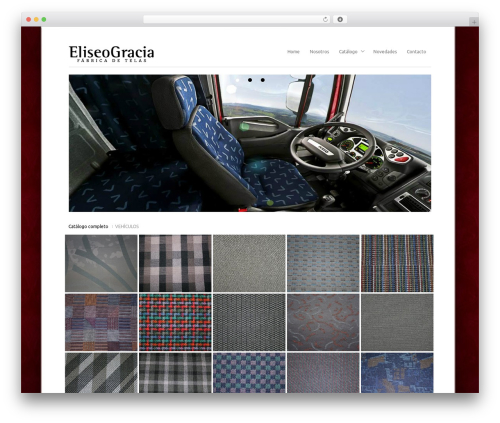Open the grey diagonal striped fabric thumbnail
Screen dimensions: 500x423
click(101, 373)
